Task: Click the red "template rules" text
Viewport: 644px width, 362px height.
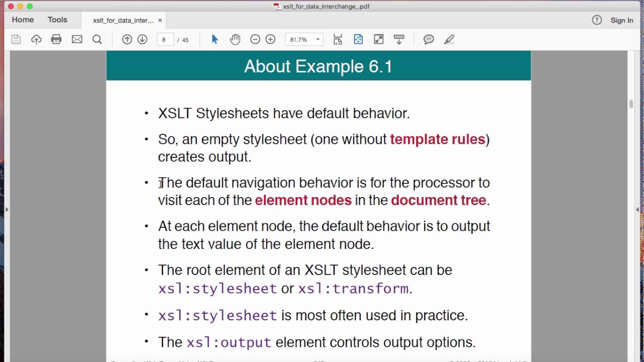Action: pos(437,139)
